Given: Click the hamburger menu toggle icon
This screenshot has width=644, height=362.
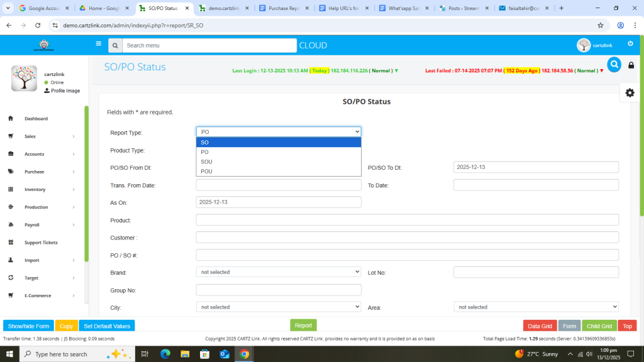Looking at the screenshot, I should [98, 44].
